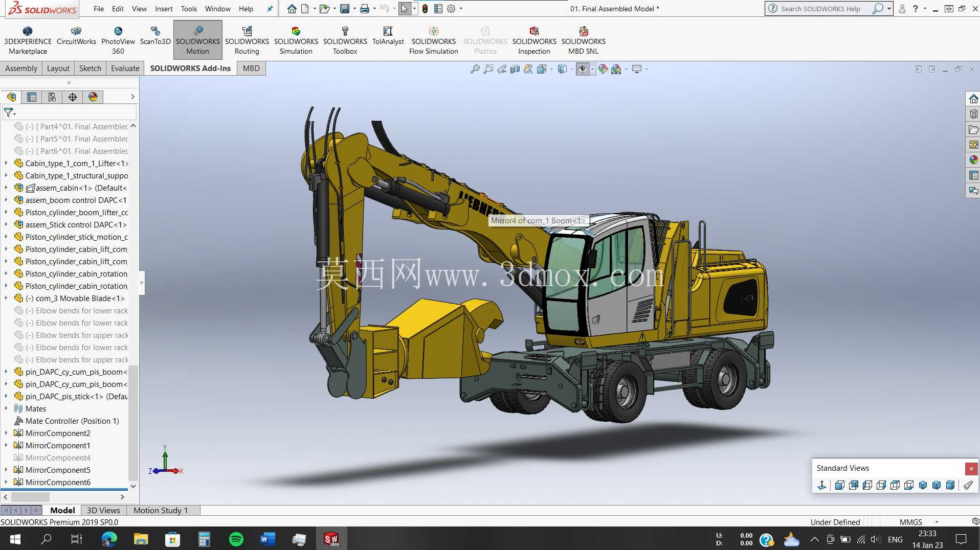Expand the Mates folder

(x=6, y=408)
